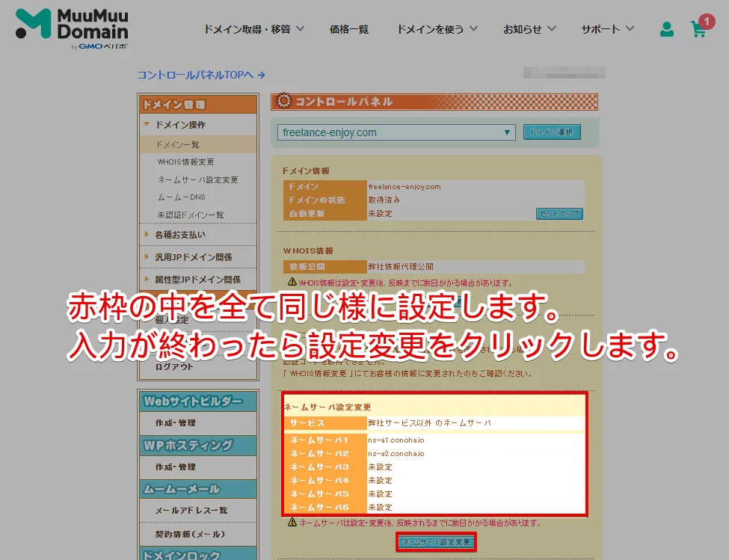729x560 pixels.
Task: Click the WPホスティング section header
Action: pos(197,445)
